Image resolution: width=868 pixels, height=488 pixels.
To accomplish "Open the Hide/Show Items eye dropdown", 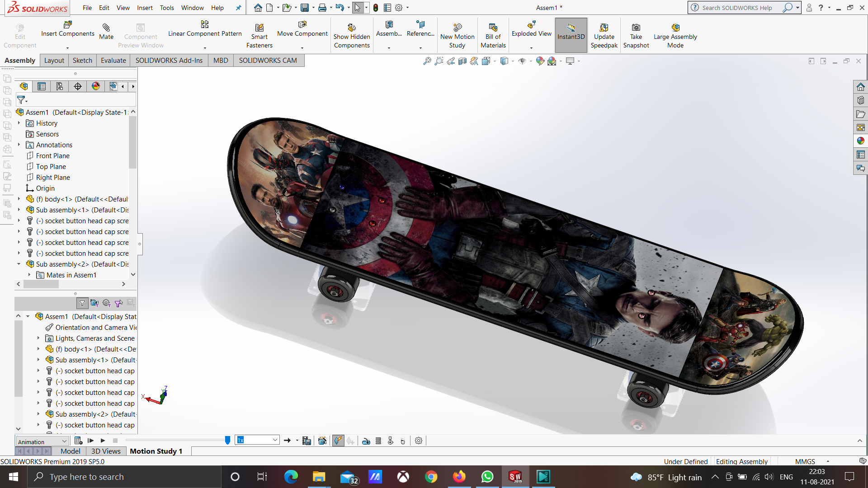I will [x=531, y=61].
